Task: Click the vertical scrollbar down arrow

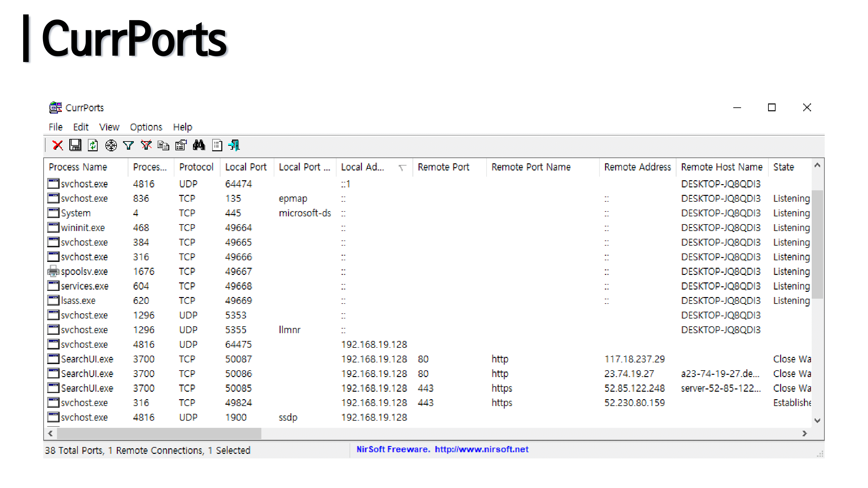Action: 818,420
